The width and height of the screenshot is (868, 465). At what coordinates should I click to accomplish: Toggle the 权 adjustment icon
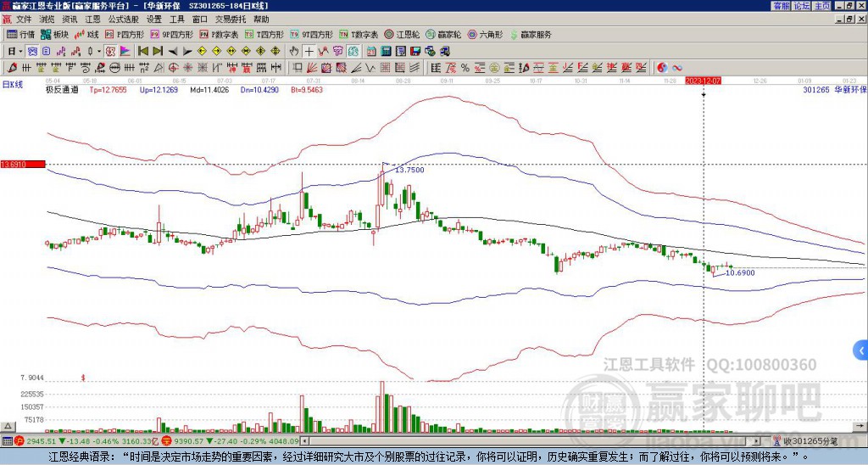point(110,52)
